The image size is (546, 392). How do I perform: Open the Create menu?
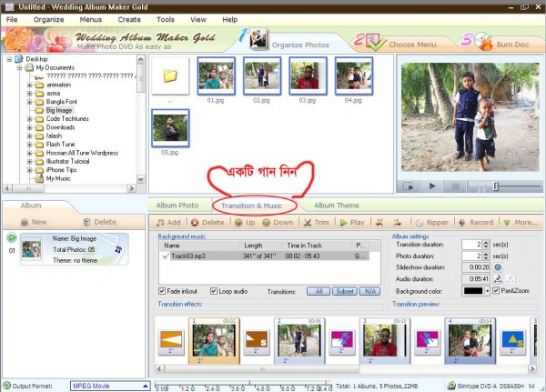(129, 19)
